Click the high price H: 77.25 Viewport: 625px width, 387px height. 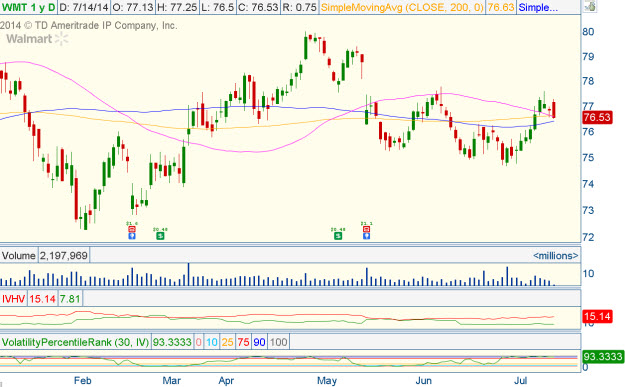pyautogui.click(x=177, y=7)
